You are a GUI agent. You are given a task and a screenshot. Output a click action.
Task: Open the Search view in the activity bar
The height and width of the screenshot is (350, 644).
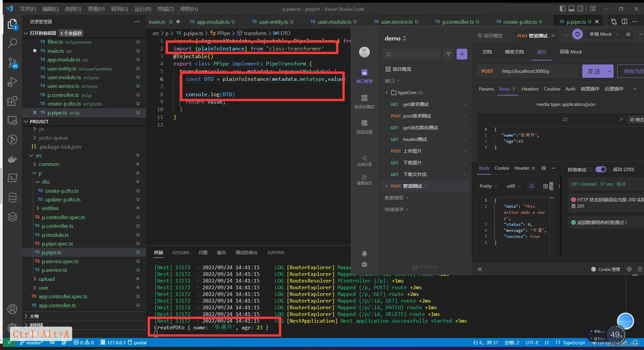click(x=12, y=43)
